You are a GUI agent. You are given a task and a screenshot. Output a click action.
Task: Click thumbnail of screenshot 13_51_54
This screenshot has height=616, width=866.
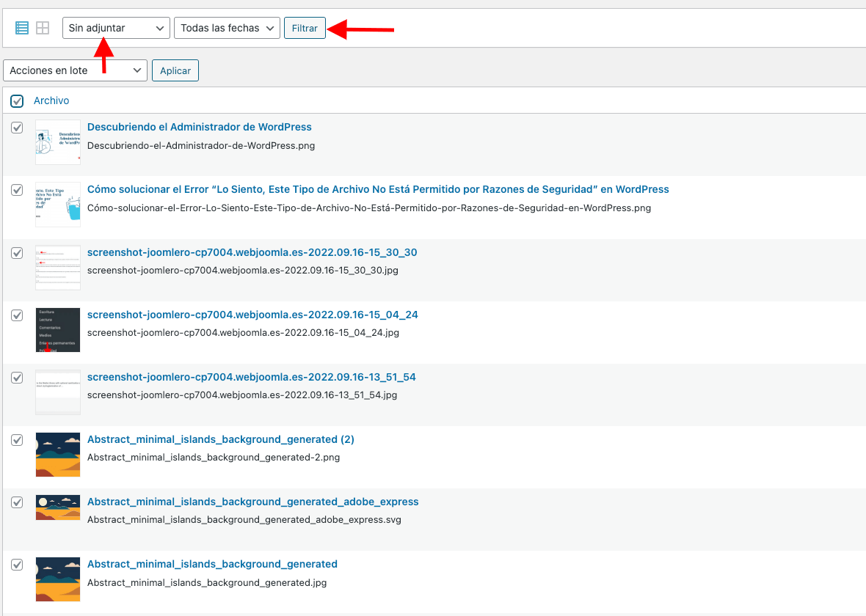58,392
